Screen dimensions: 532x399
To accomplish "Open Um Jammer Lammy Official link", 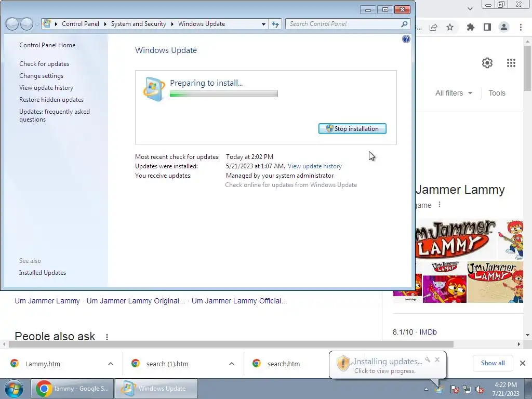I will tap(239, 301).
